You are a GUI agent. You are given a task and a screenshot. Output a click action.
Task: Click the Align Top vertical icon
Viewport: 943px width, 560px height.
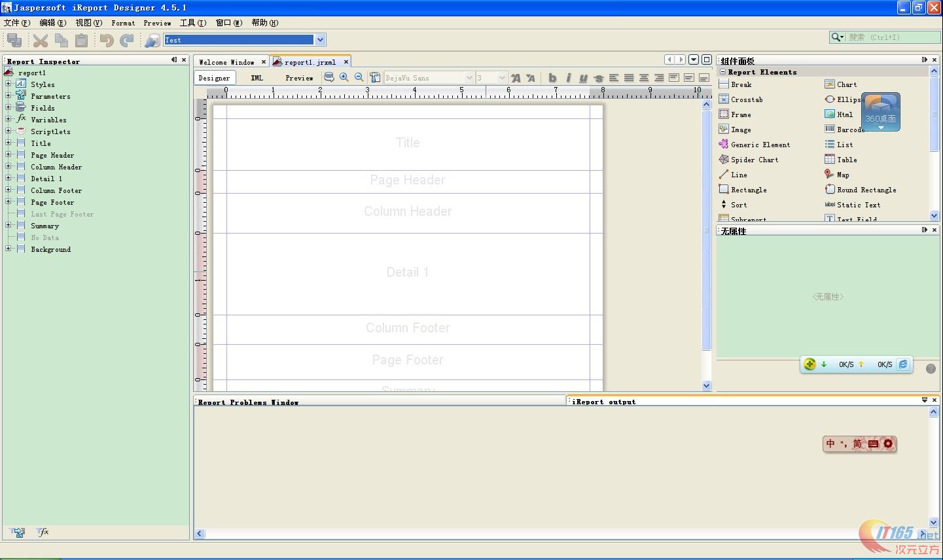[x=674, y=78]
